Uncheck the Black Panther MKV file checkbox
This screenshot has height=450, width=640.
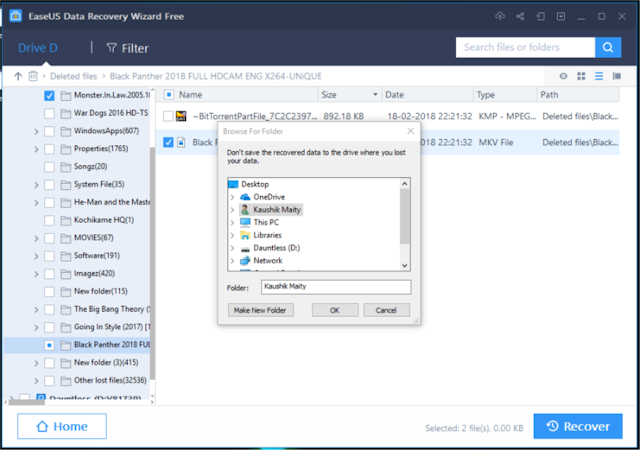pyautogui.click(x=168, y=142)
